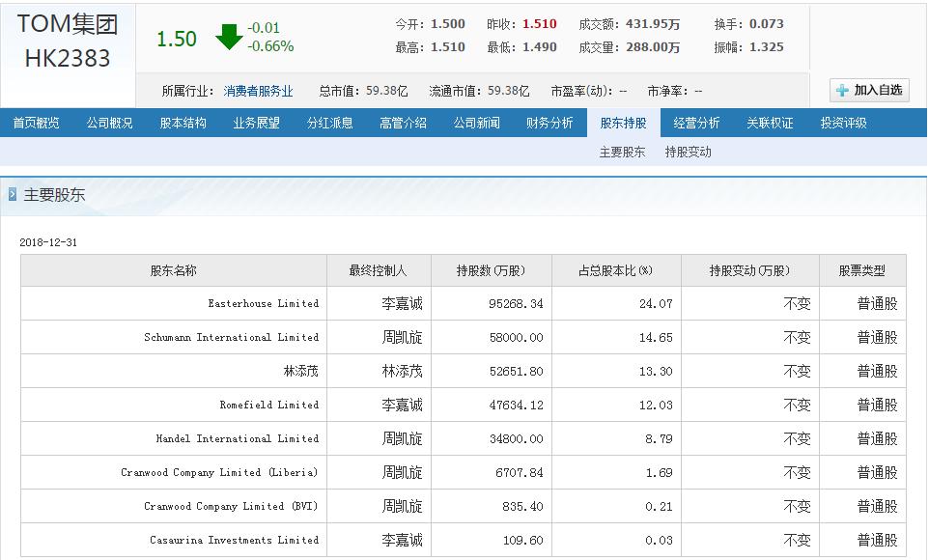Select the 股东持股 tab
The width and height of the screenshot is (929, 560).
click(x=623, y=123)
